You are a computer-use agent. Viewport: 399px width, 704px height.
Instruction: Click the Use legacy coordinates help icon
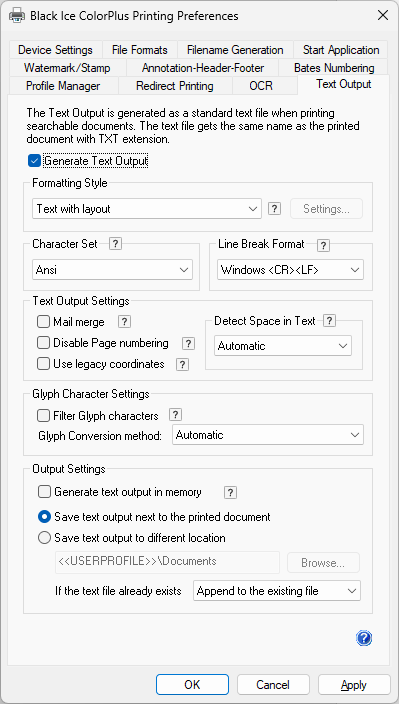point(182,365)
